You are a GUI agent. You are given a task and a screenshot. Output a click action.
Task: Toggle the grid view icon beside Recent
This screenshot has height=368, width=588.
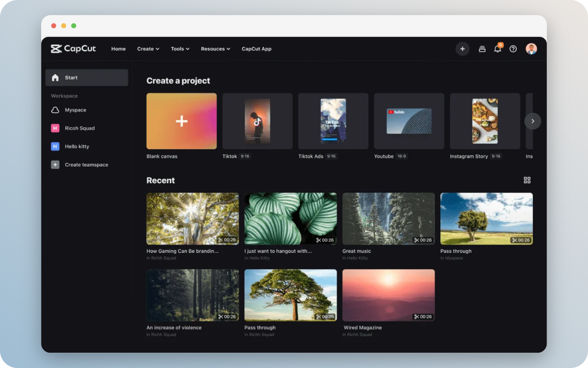click(x=527, y=180)
